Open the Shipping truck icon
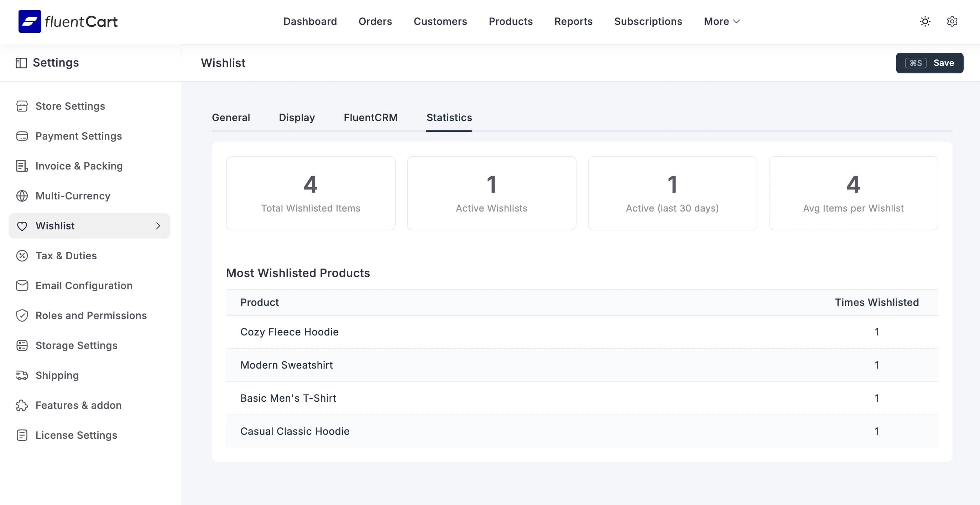Viewport: 980px width, 505px height. click(x=22, y=375)
